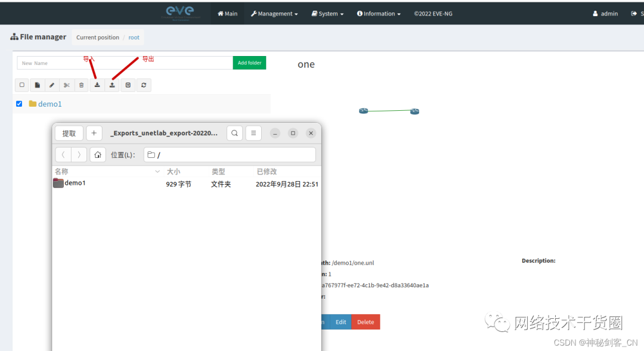Click the back arrow in archive window
This screenshot has height=351, width=644.
63,155
